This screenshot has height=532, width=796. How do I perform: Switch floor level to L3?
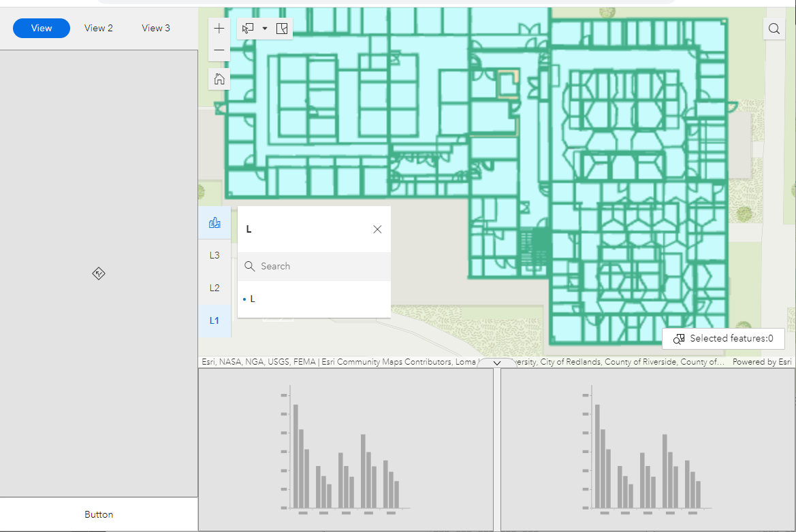coord(214,255)
